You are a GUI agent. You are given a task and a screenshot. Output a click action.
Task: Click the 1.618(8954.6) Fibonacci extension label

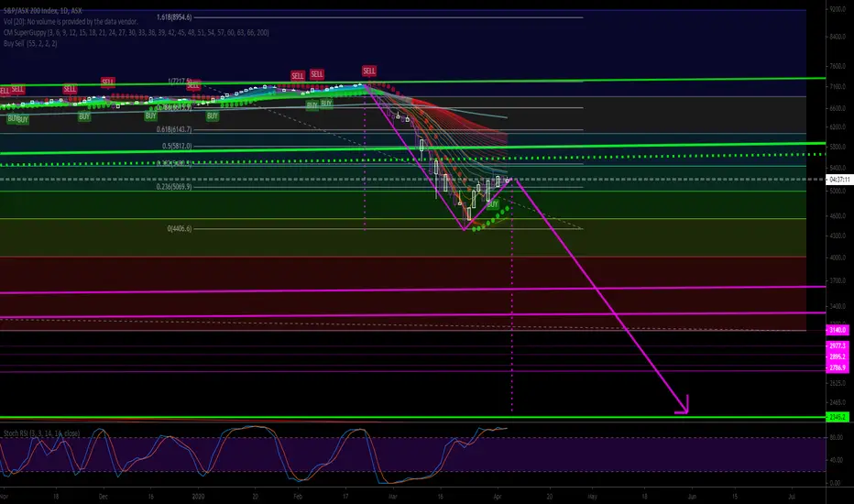(x=174, y=17)
